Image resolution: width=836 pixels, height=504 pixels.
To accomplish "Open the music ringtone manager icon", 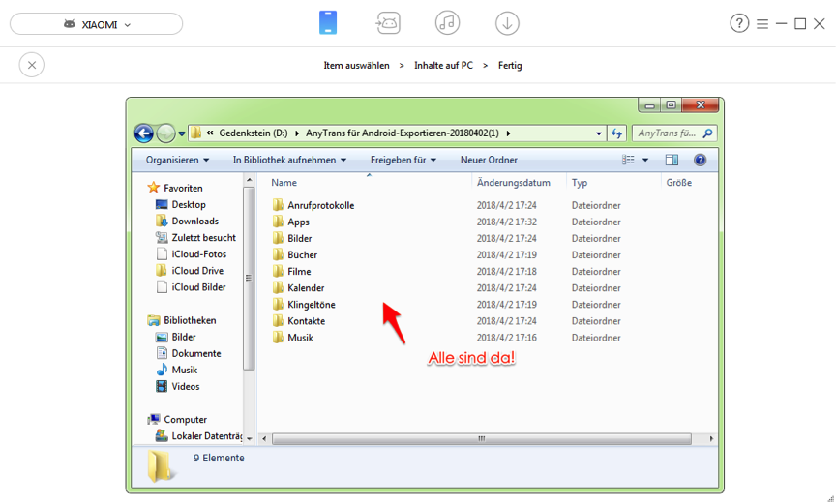I will [x=447, y=23].
